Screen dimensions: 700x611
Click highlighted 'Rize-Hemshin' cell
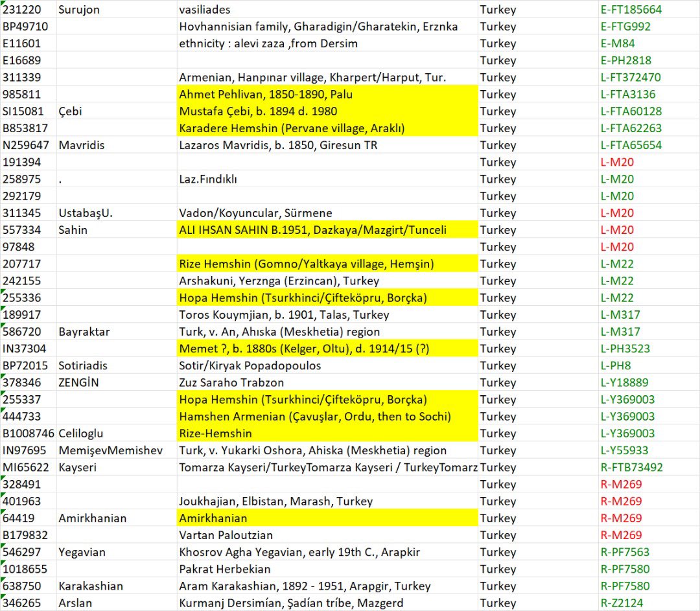327,433
